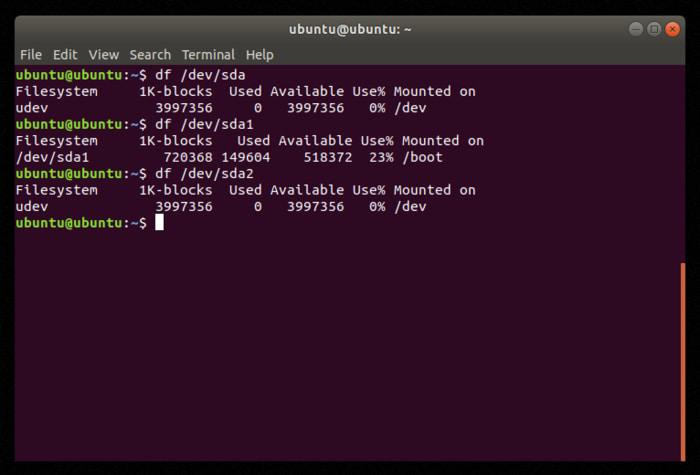Viewport: 700px width, 475px height.
Task: Click '/dev/sda1' in the Filesystem column
Action: [52, 158]
